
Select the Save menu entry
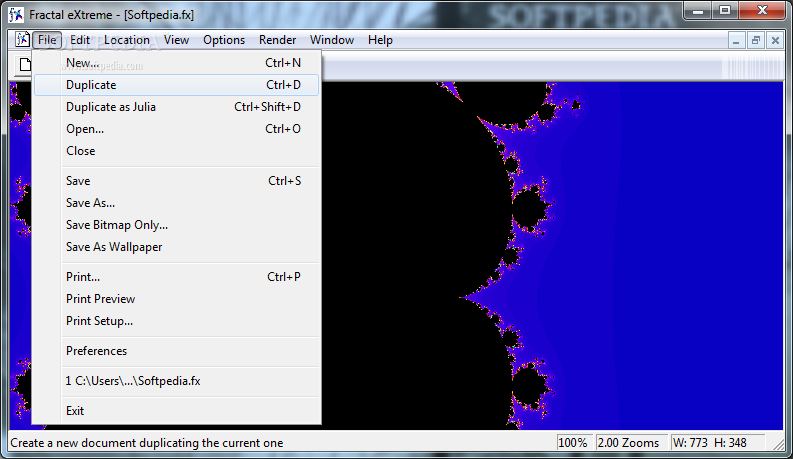pyautogui.click(x=177, y=181)
